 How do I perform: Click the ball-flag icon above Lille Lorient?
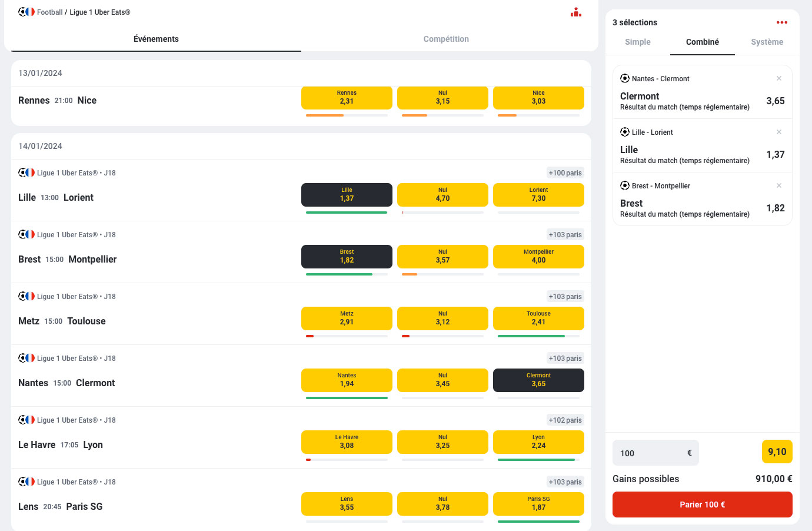tap(26, 172)
